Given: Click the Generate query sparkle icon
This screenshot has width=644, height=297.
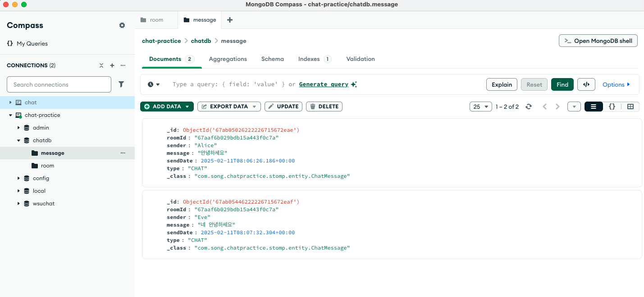Looking at the screenshot, I should 354,84.
